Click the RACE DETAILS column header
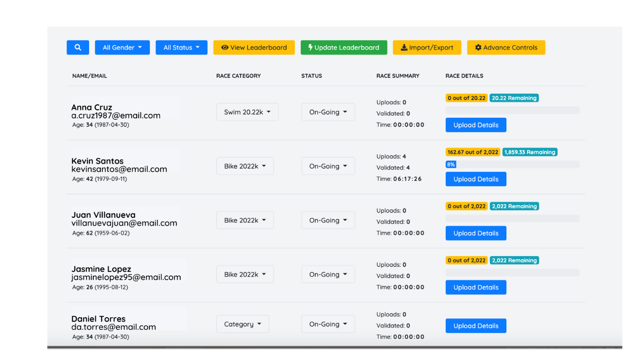 pyautogui.click(x=464, y=76)
